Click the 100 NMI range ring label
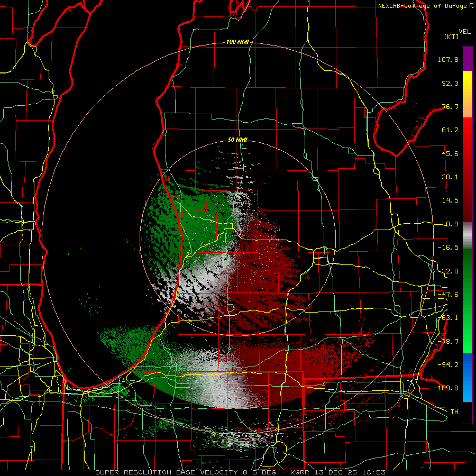The width and height of the screenshot is (476, 476). tap(237, 42)
